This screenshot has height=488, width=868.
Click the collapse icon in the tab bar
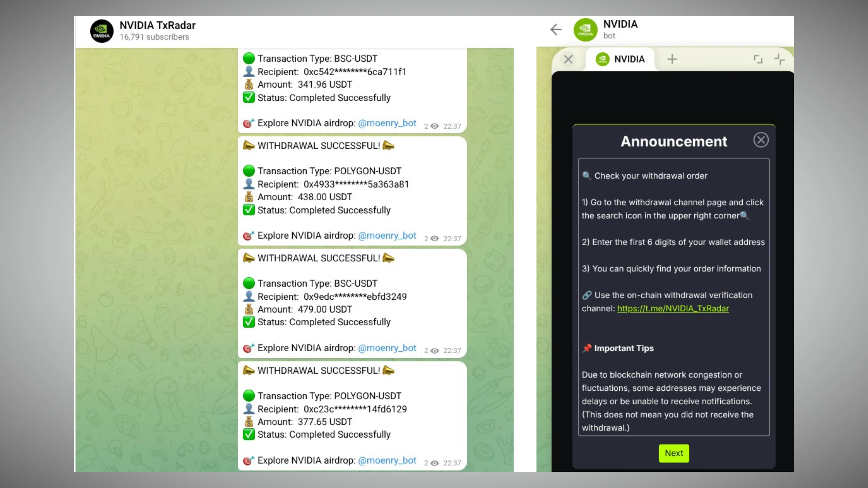coord(779,59)
